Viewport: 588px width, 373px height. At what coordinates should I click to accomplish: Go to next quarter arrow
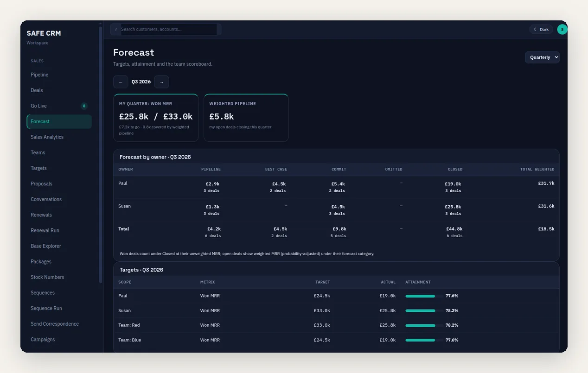tap(161, 82)
